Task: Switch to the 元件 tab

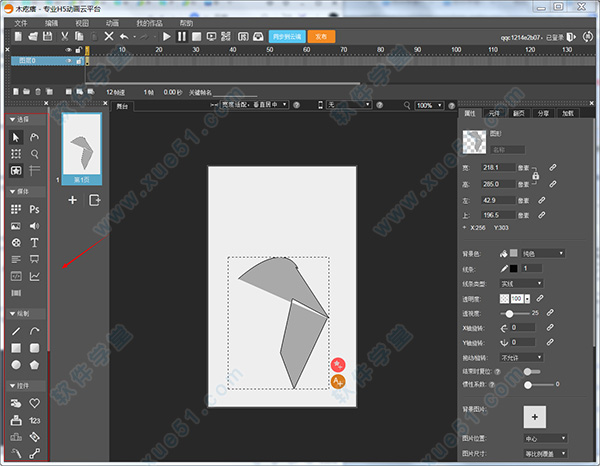Action: point(494,114)
